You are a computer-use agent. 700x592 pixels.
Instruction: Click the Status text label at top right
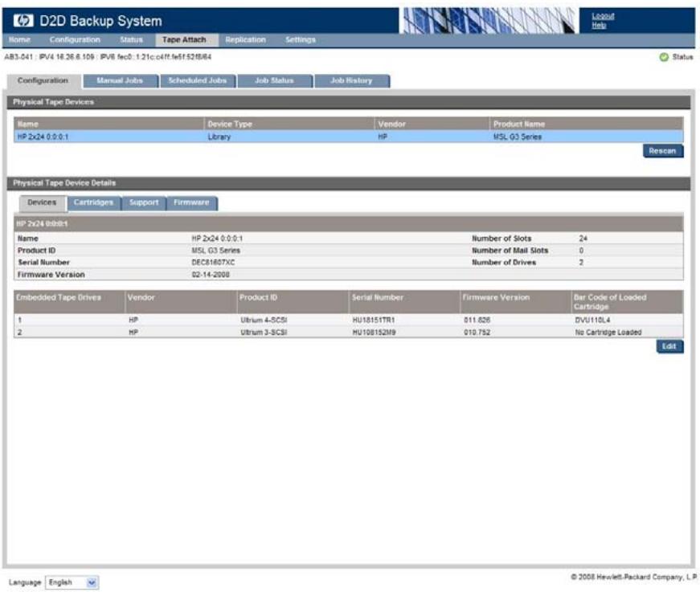[x=682, y=57]
